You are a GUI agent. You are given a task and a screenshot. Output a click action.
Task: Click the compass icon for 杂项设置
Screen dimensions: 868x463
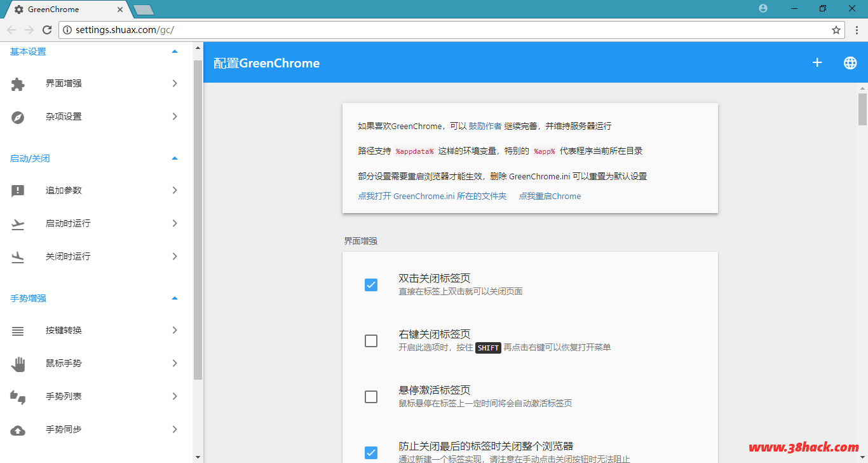coord(18,117)
